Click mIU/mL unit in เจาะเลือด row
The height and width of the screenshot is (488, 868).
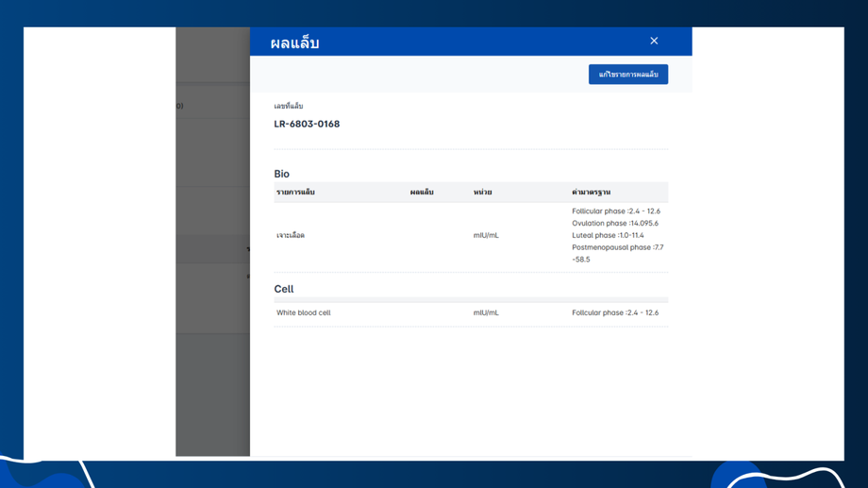tap(486, 235)
